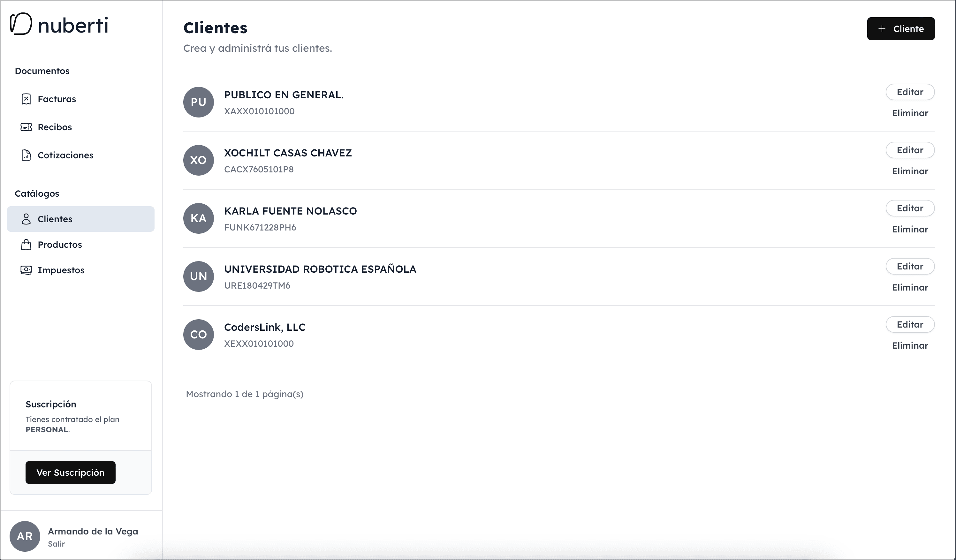Add a new Cliente

[901, 29]
